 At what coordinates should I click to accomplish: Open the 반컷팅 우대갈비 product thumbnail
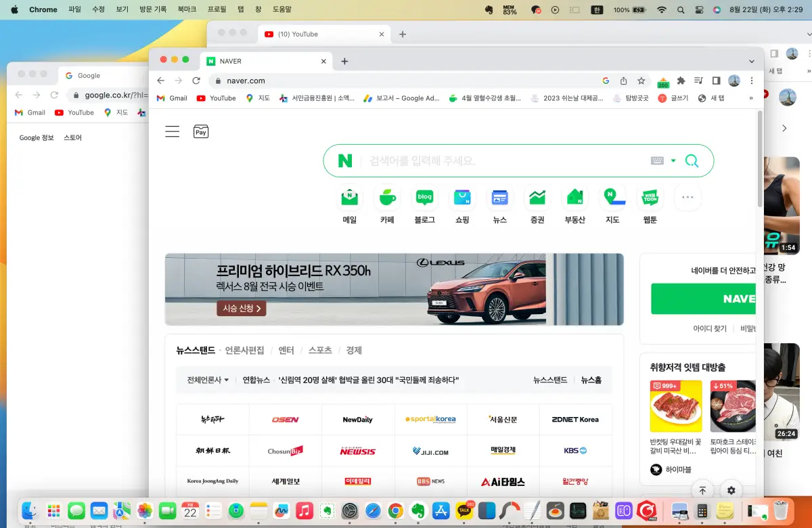pos(676,406)
